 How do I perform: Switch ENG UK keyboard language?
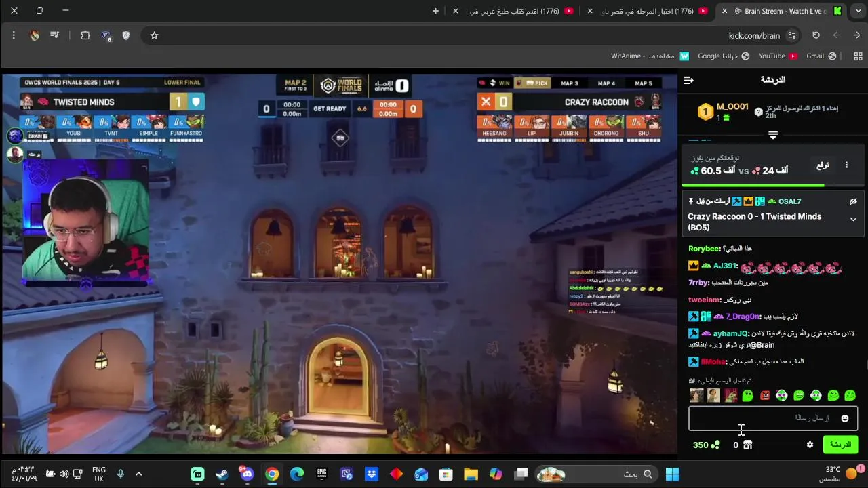tap(98, 474)
